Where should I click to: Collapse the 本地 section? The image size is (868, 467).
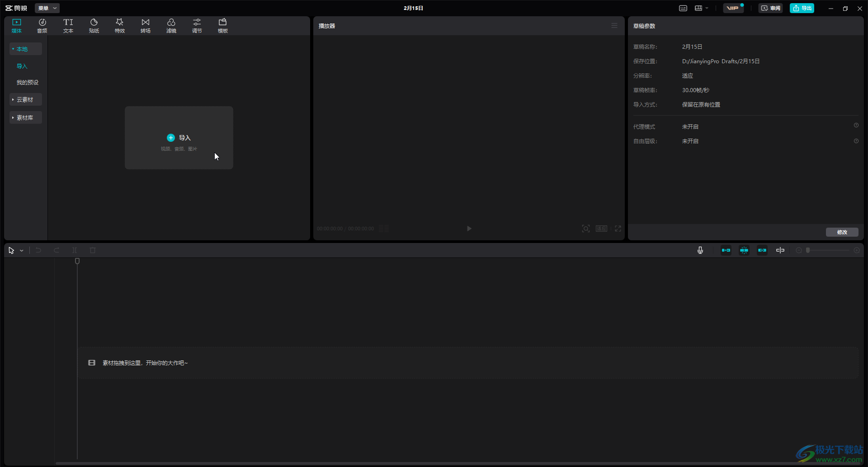pos(26,49)
